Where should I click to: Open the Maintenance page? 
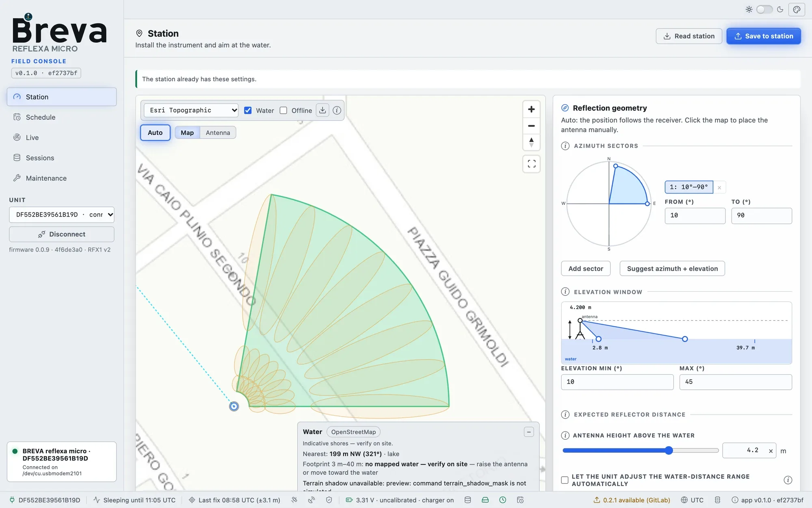coord(62,178)
